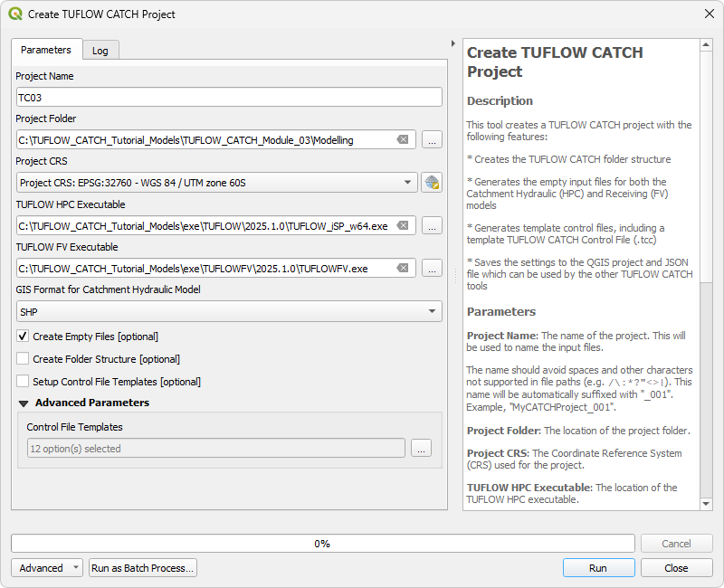Clear the TUFLOW FV Executable path
Viewport: 724px width, 588px height.
[x=403, y=269]
